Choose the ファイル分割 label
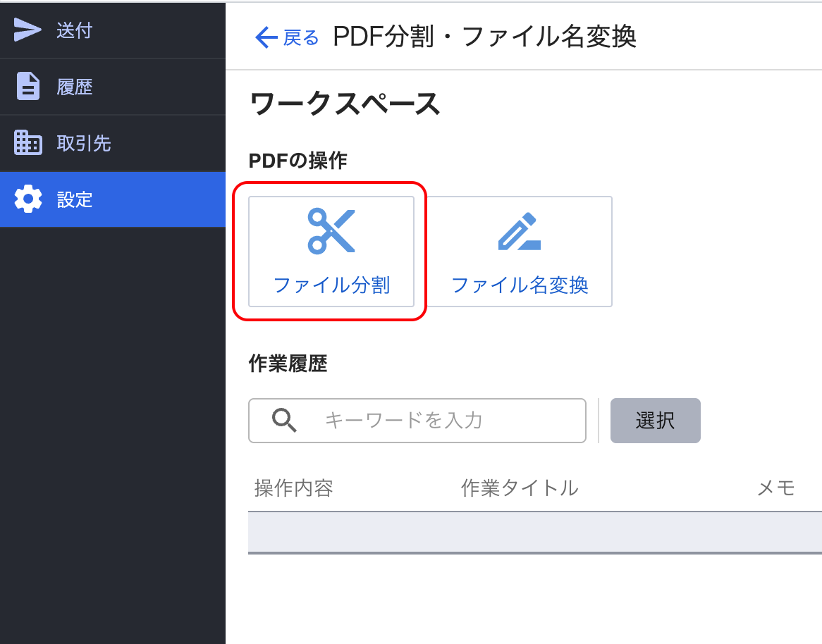The width and height of the screenshot is (822, 644). point(331,285)
